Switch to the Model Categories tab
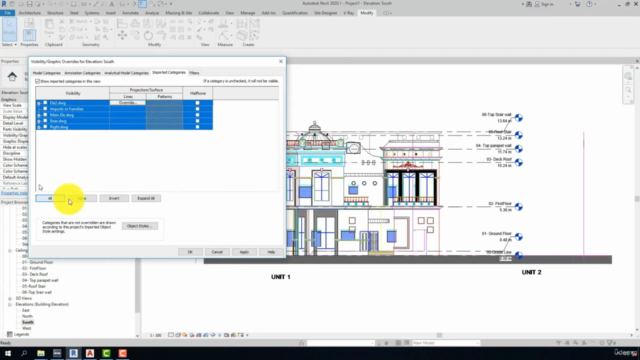The image size is (640, 360). 47,73
